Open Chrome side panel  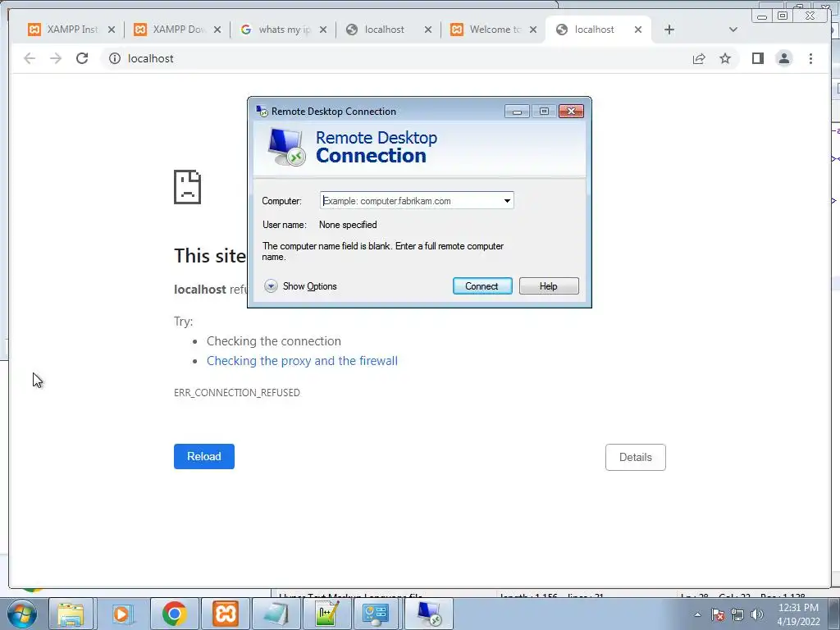pos(757,58)
